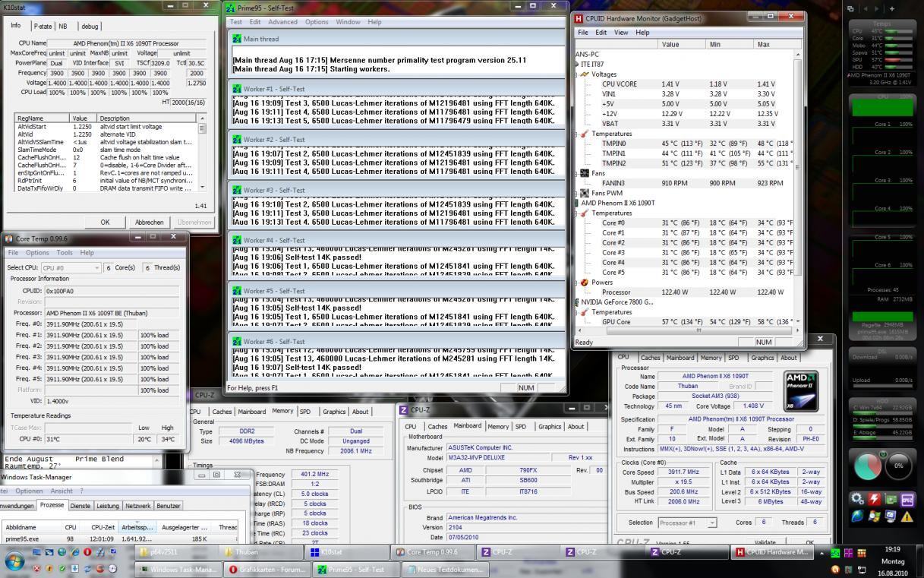Open the Processor #1 selection dropdown in CPU-Z
Viewport: 924px width, 578px height.
[x=687, y=523]
